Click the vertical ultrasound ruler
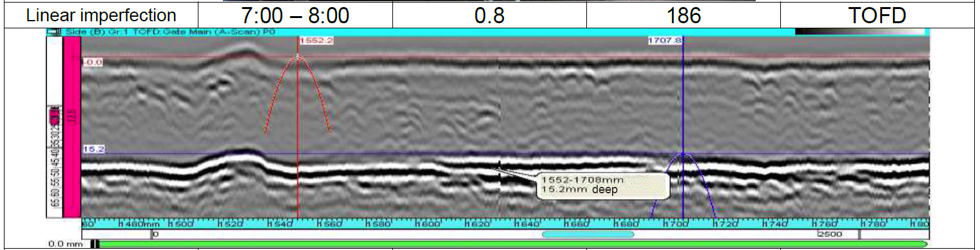Screen dimensions: 980x250 55,128
